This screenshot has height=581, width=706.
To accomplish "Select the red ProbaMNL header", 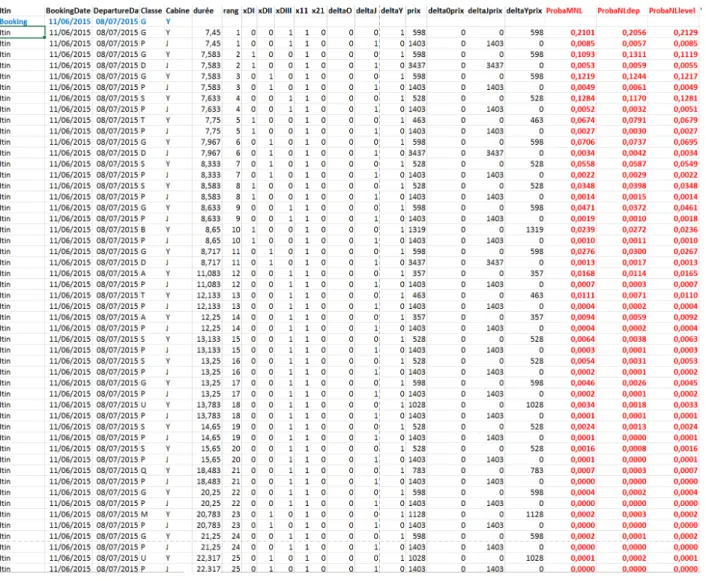I will point(564,10).
